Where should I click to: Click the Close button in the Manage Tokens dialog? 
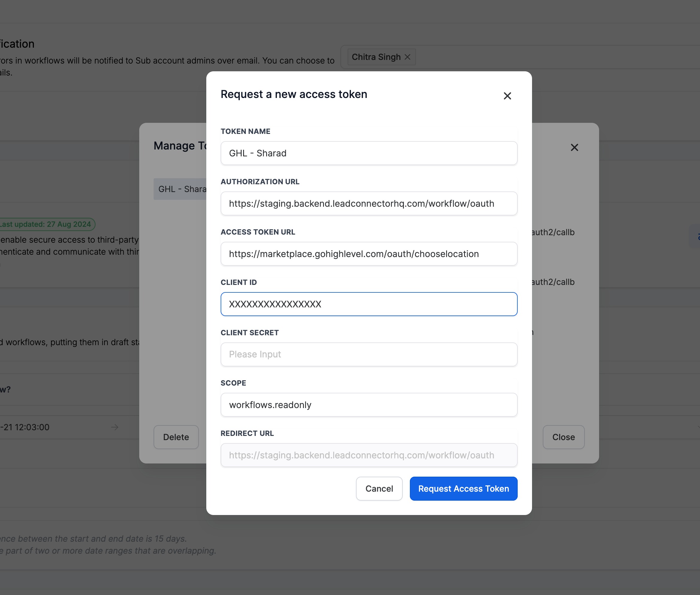click(563, 437)
